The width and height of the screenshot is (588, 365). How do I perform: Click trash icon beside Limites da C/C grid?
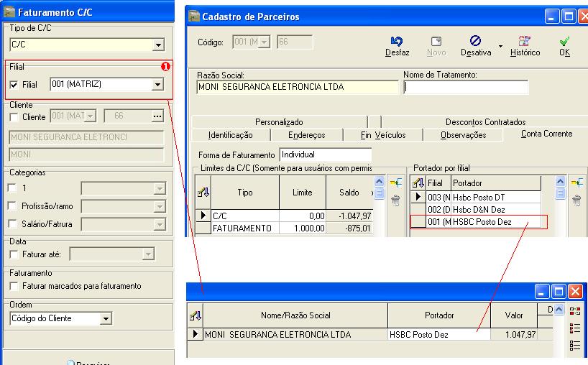[395, 200]
